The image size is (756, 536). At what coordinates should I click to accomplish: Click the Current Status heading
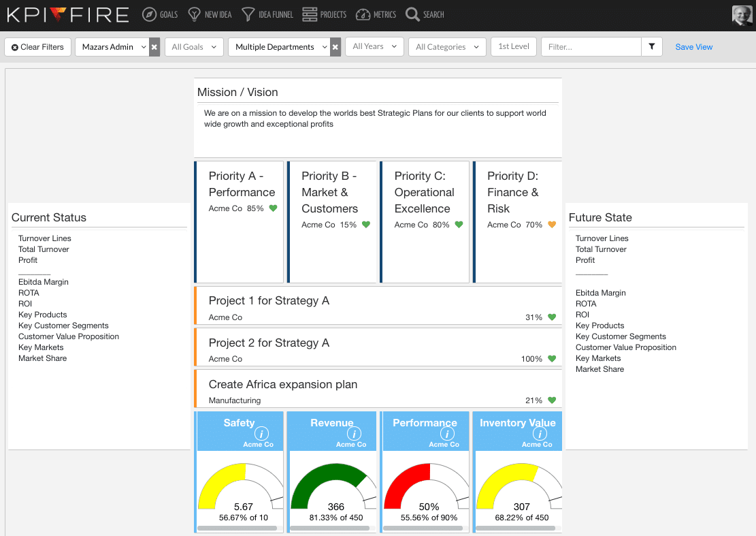tap(49, 217)
